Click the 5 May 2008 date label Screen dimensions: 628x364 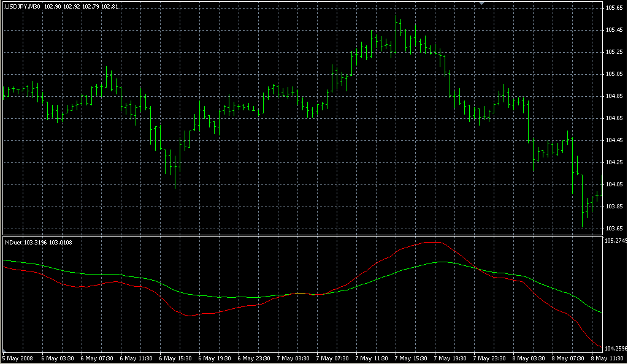coord(18,358)
